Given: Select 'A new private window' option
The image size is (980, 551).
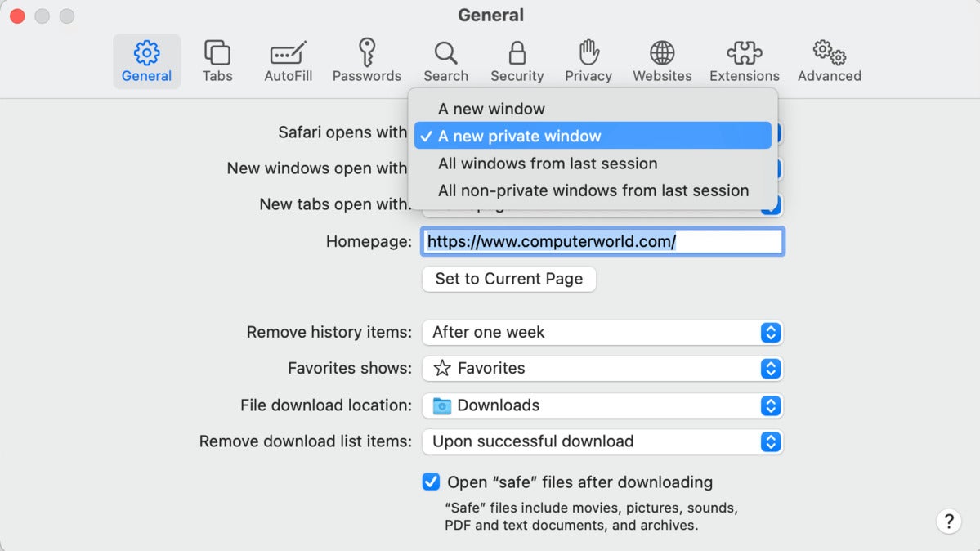Looking at the screenshot, I should [592, 136].
